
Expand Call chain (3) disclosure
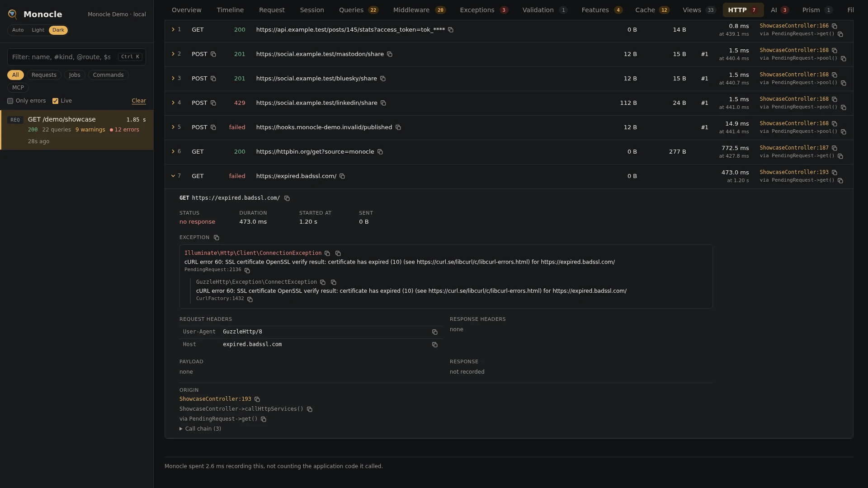click(200, 429)
